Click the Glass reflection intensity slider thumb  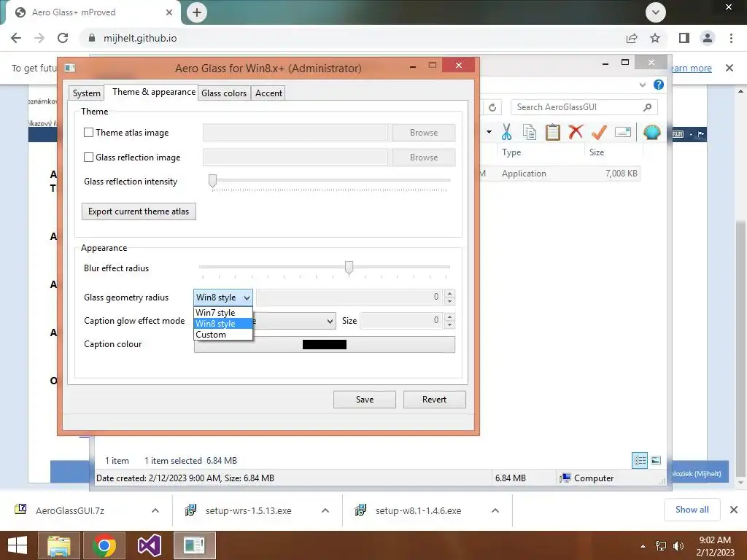pyautogui.click(x=212, y=181)
